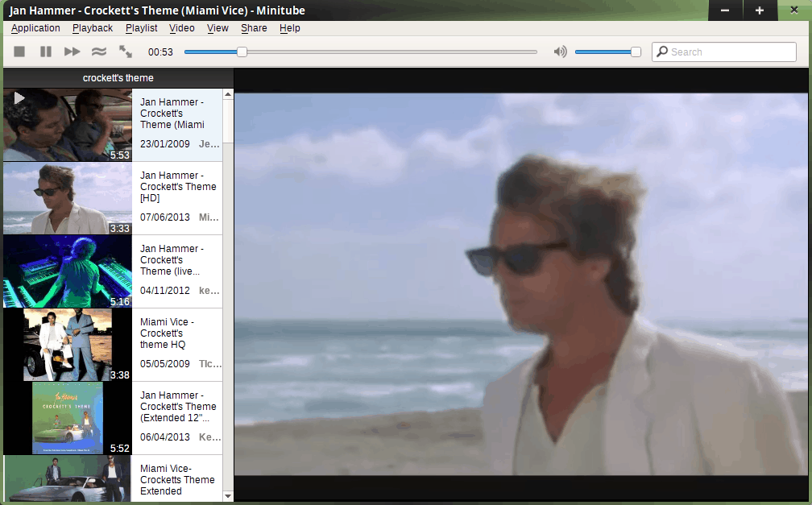Click the volume slider handle

tap(636, 52)
